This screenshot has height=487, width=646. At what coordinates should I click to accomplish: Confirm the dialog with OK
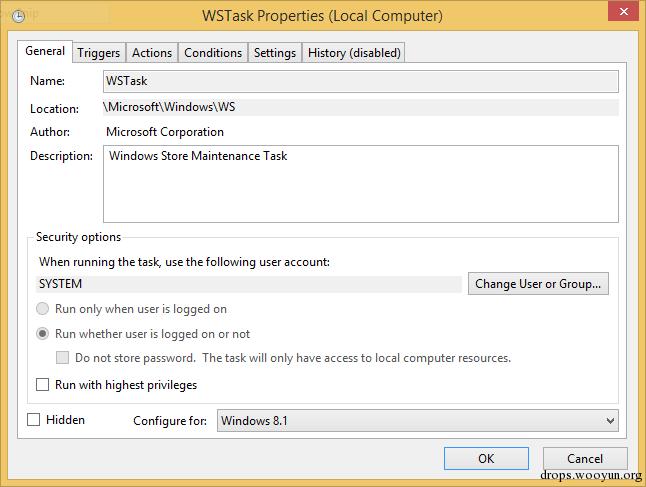(486, 459)
